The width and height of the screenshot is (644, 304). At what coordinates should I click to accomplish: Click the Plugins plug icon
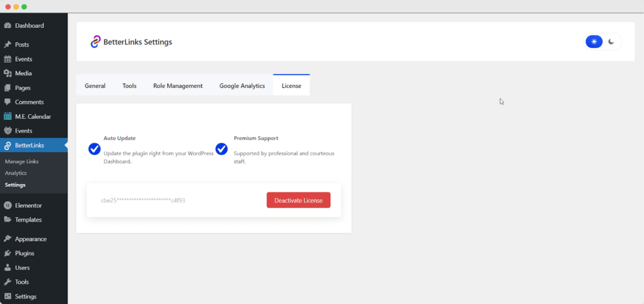click(x=8, y=254)
